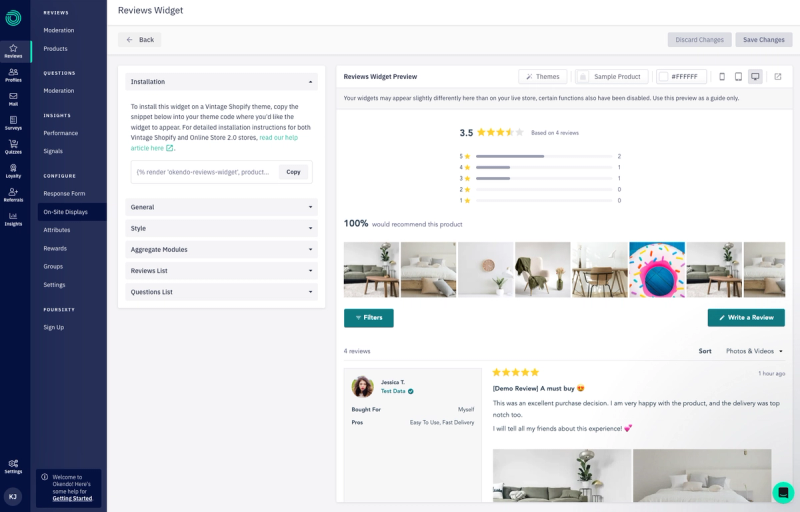Viewport: 800px width, 512px height.
Task: Open the Filters button in preview
Action: pyautogui.click(x=369, y=318)
